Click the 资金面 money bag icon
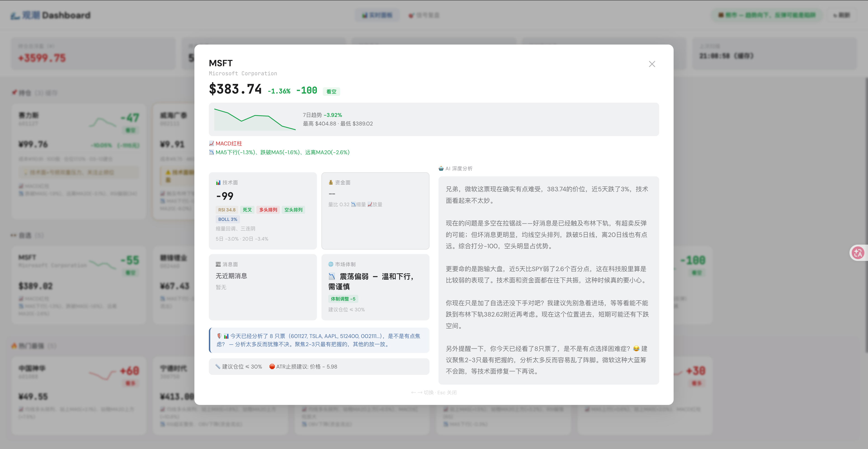 pos(330,182)
